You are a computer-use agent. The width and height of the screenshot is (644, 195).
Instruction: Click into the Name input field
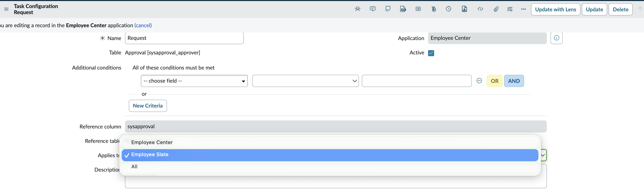tap(184, 38)
